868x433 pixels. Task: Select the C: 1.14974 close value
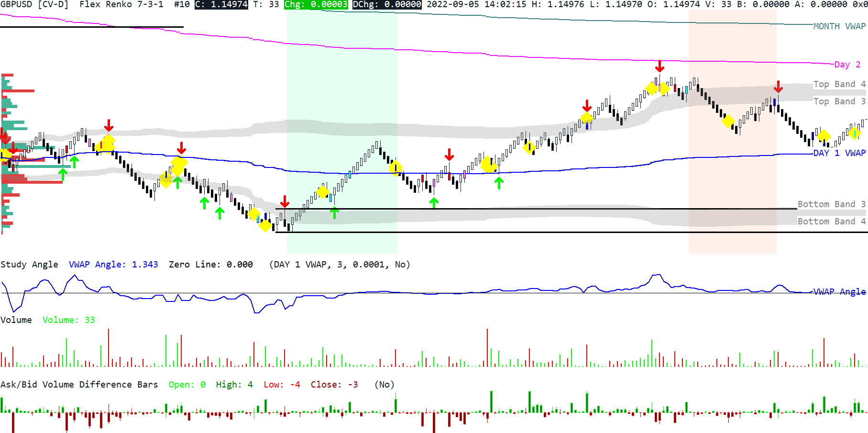coord(221,4)
